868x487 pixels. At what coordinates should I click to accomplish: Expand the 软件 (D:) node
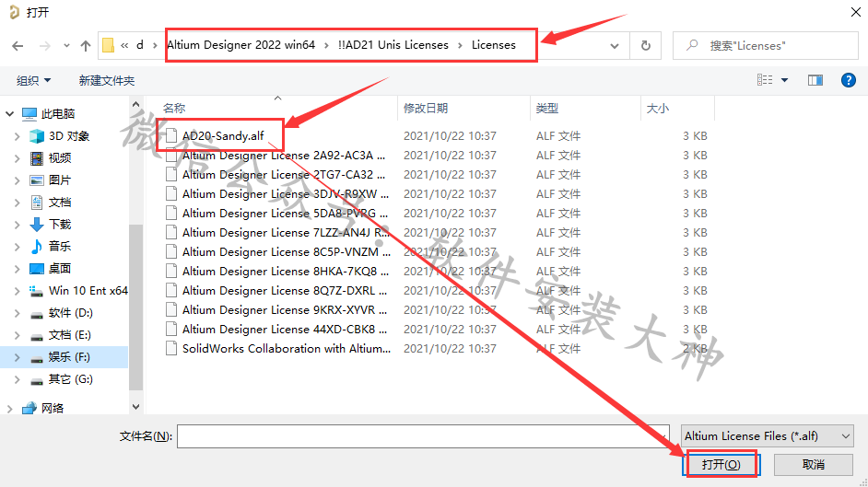point(18,313)
